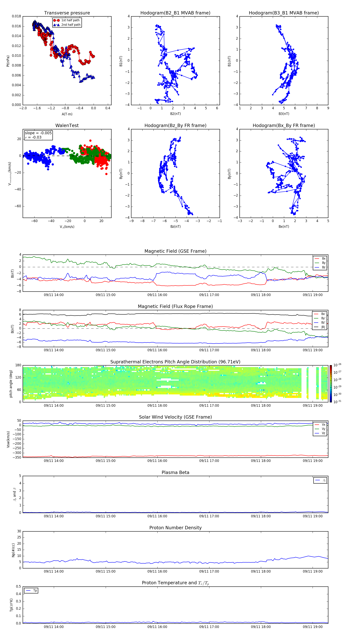Click the 'B3(nT)' x-axis label
The height and width of the screenshot is (644, 351).
pyautogui.click(x=284, y=114)
